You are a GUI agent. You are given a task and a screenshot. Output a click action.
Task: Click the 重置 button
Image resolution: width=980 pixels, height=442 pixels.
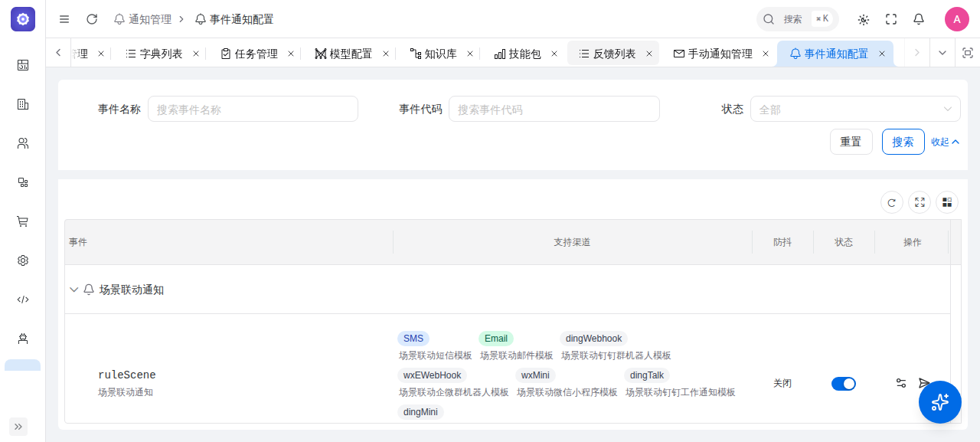[851, 142]
